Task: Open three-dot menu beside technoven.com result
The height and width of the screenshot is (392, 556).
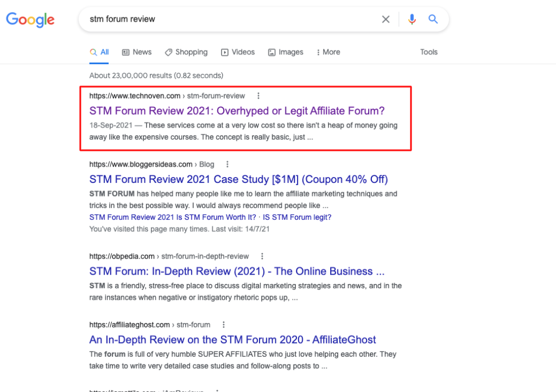Action: tap(258, 96)
